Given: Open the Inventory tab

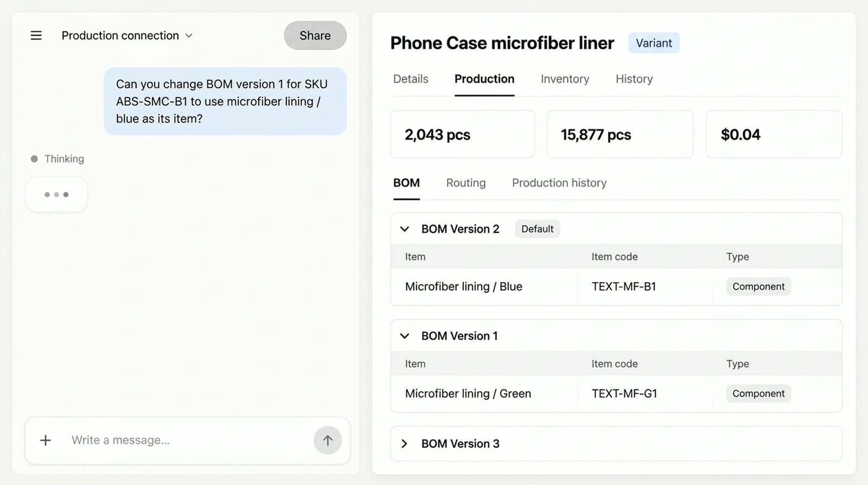Looking at the screenshot, I should pos(565,79).
